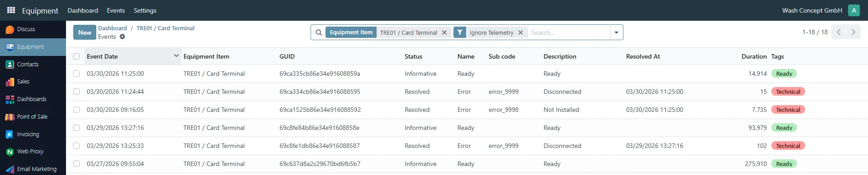868x175 pixels.
Task: Sort by Sub code column header
Action: 502,56
